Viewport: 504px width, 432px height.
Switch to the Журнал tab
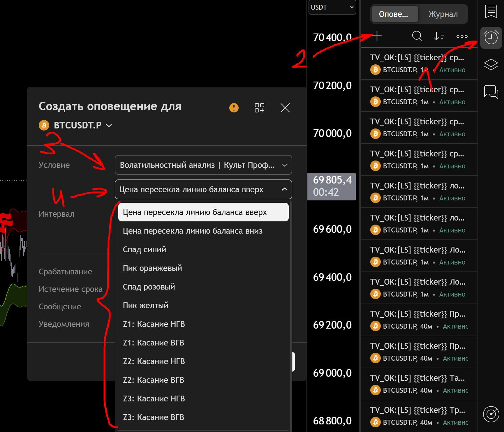(x=443, y=14)
